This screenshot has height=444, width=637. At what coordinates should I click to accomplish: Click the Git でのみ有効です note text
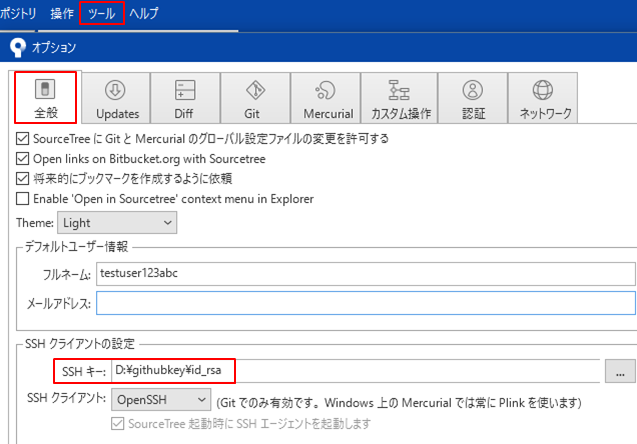[399, 403]
